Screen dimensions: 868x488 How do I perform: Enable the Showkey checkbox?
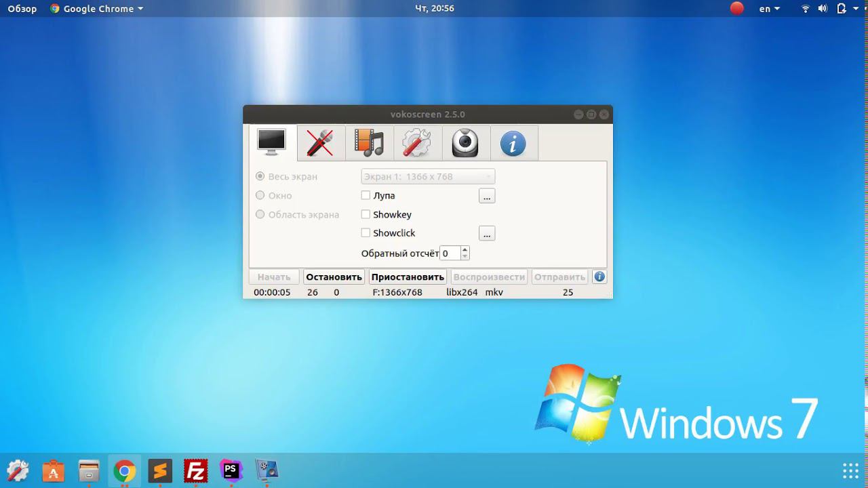(366, 214)
